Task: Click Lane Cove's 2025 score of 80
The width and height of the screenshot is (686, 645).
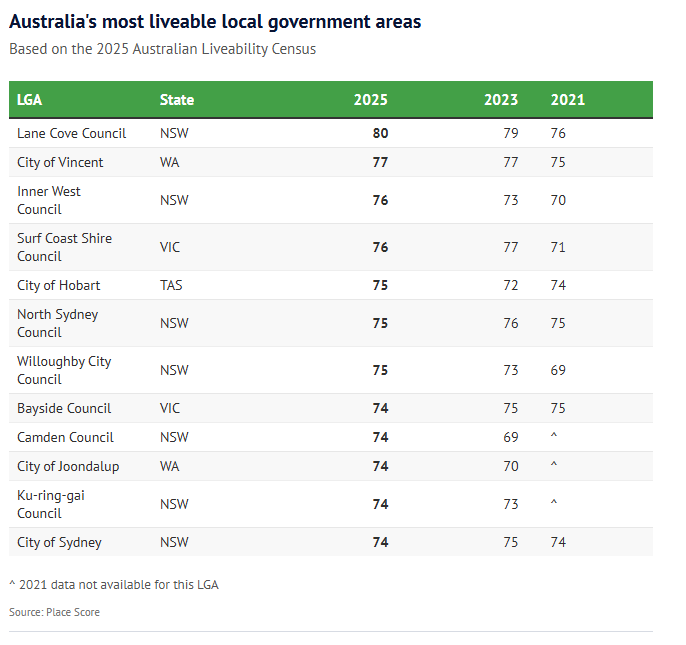Action: click(380, 133)
